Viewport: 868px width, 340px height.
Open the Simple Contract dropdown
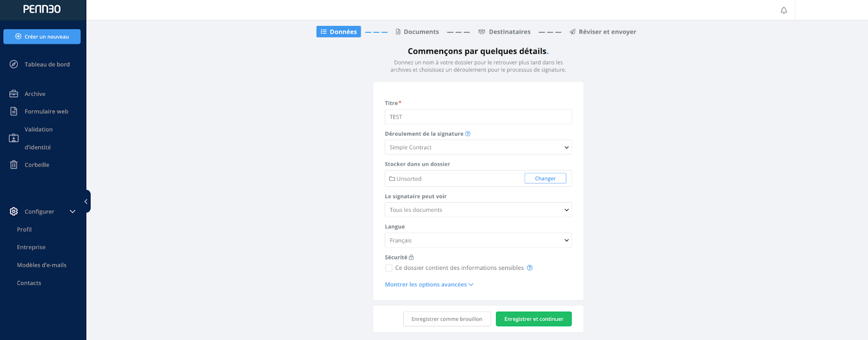coord(478,147)
